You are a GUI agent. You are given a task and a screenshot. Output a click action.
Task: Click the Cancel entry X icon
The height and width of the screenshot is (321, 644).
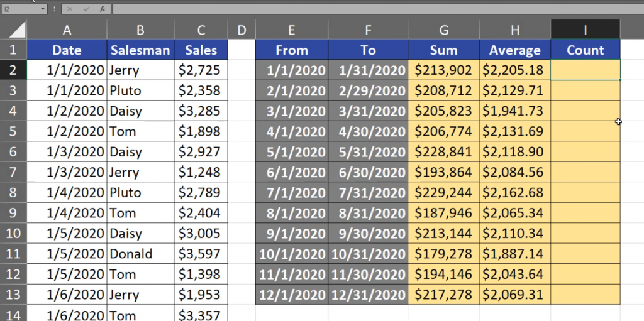click(x=70, y=9)
